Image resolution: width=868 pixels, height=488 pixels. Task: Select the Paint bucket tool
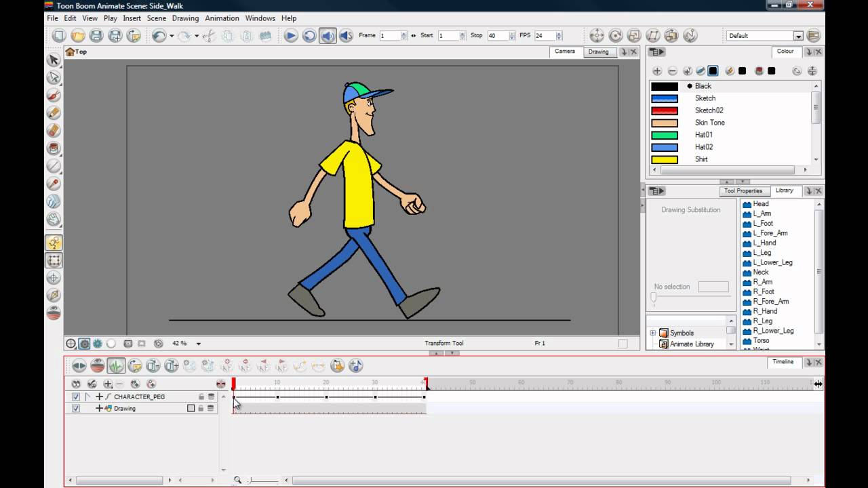click(54, 148)
